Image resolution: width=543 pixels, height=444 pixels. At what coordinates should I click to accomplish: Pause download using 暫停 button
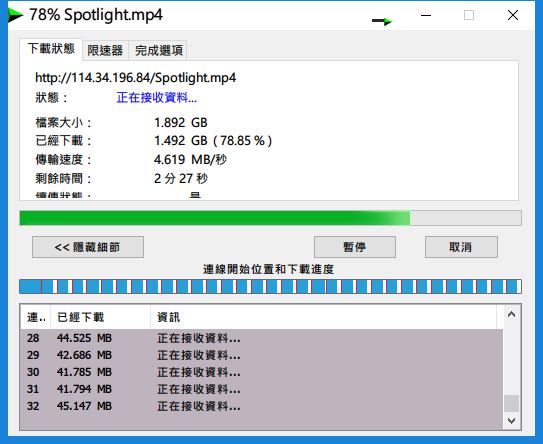(355, 247)
